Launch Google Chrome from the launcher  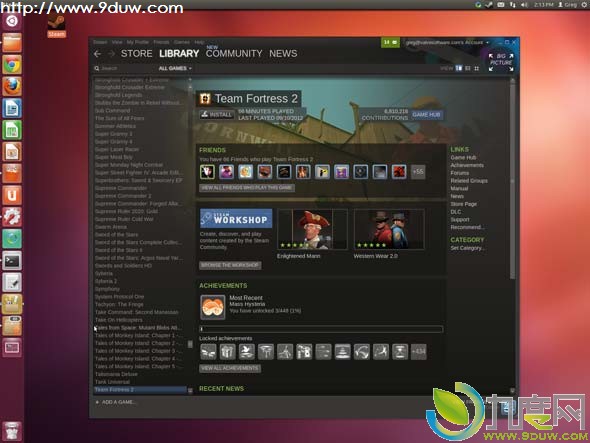pos(12,65)
